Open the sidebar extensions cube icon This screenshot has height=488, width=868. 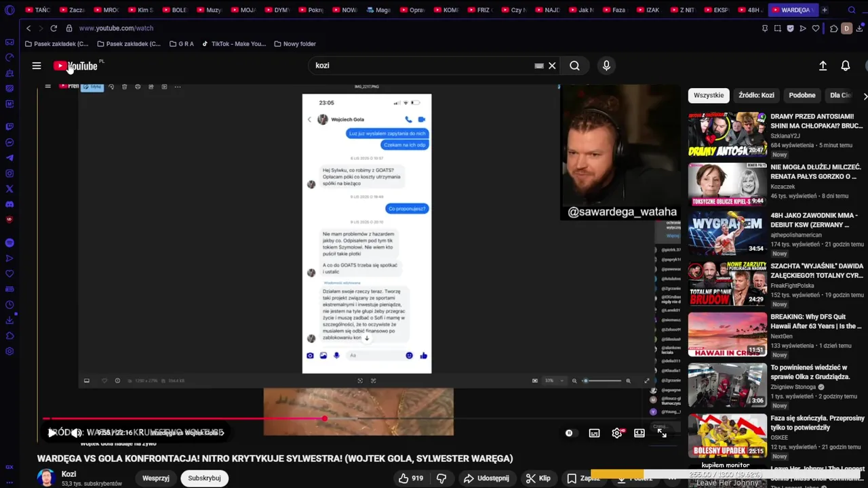9,336
